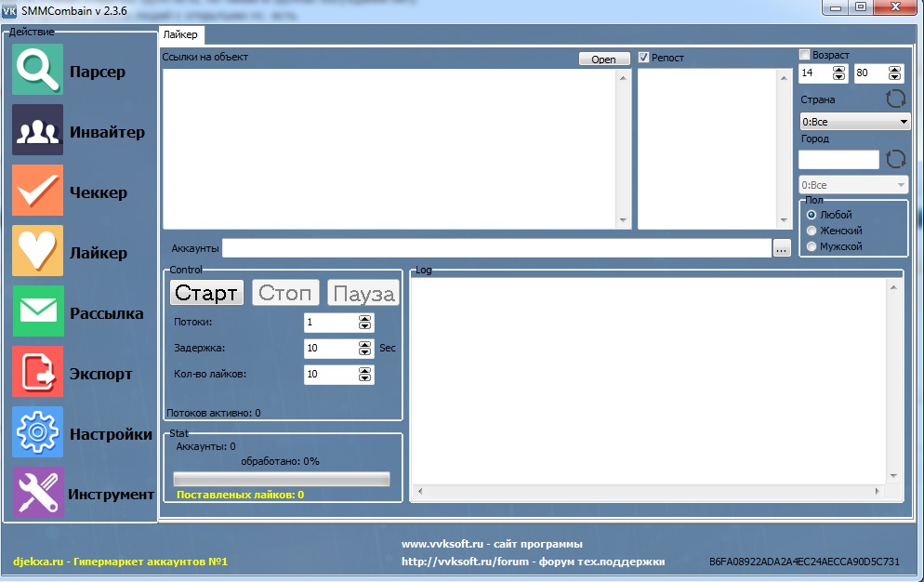Image resolution: width=924 pixels, height=582 pixels.
Task: Open the Лайкер heart icon
Action: click(x=37, y=251)
